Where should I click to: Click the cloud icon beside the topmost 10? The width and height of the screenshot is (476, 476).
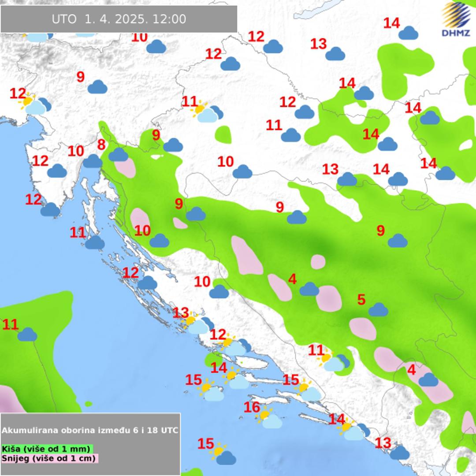(156, 47)
